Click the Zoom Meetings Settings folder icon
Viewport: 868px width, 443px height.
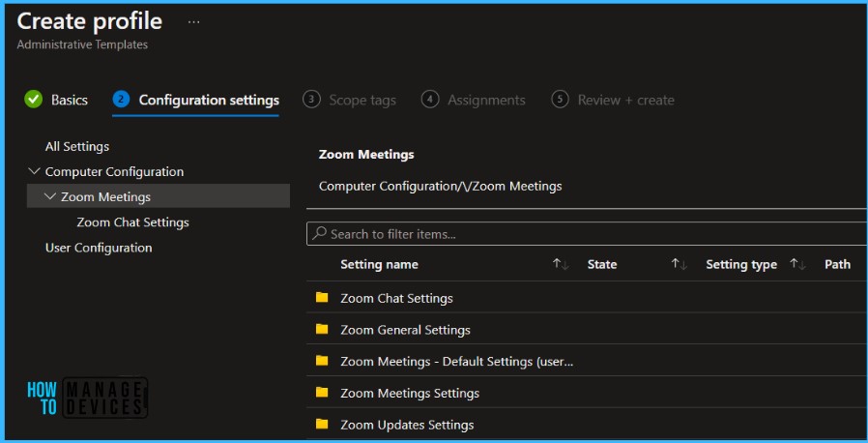click(322, 392)
